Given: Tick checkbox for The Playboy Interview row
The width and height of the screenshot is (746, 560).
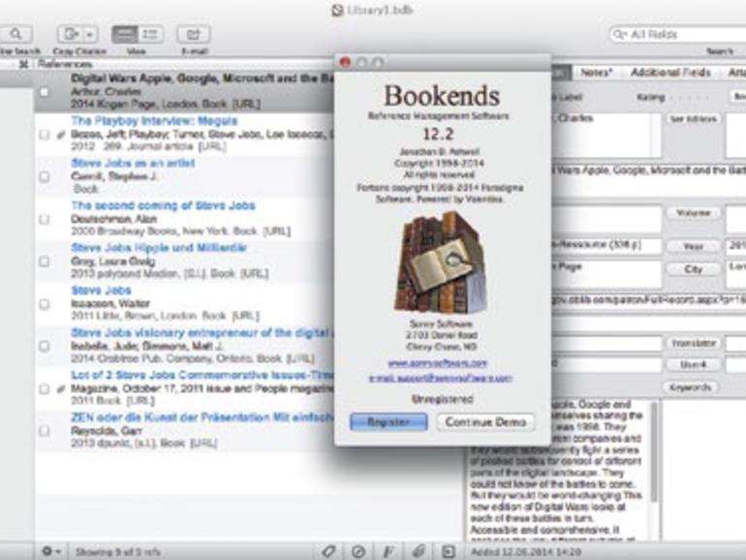Looking at the screenshot, I should 44,135.
